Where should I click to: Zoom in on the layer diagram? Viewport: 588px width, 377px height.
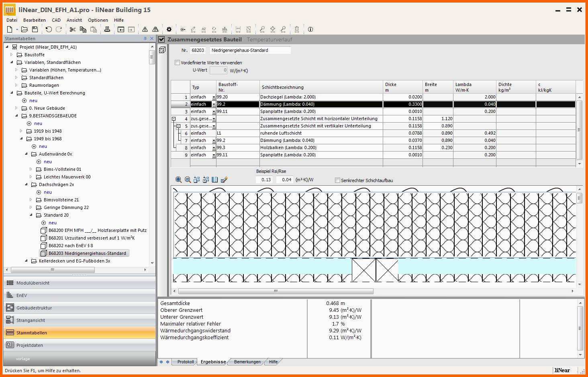click(178, 180)
